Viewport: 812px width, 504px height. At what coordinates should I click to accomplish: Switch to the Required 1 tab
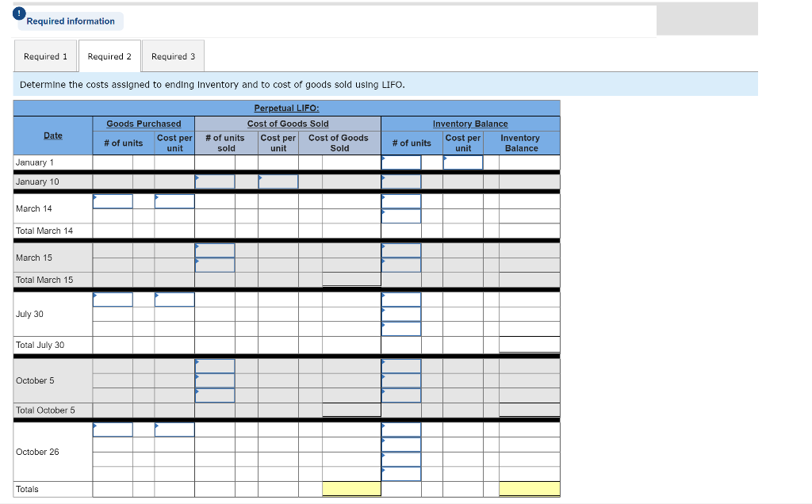(x=45, y=56)
